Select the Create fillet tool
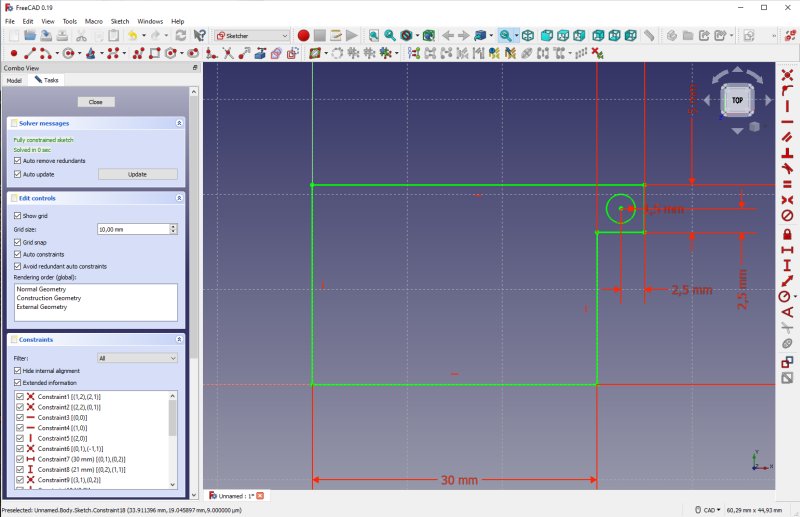This screenshot has height=517, width=800. coord(211,53)
